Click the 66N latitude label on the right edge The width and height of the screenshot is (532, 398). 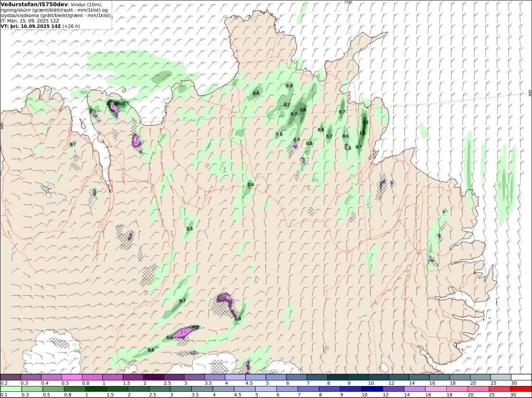(530, 93)
